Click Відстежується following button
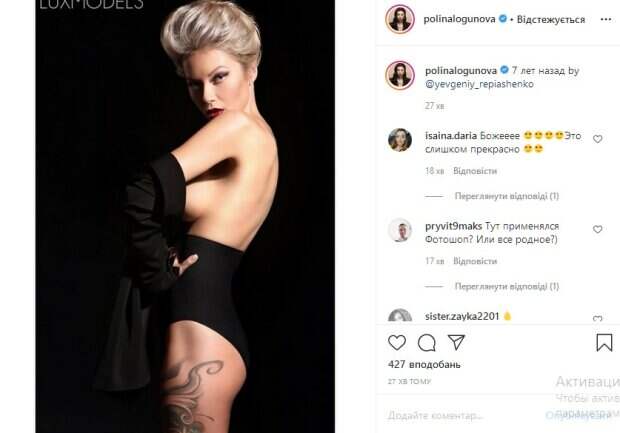620x433 pixels. pyautogui.click(x=551, y=19)
